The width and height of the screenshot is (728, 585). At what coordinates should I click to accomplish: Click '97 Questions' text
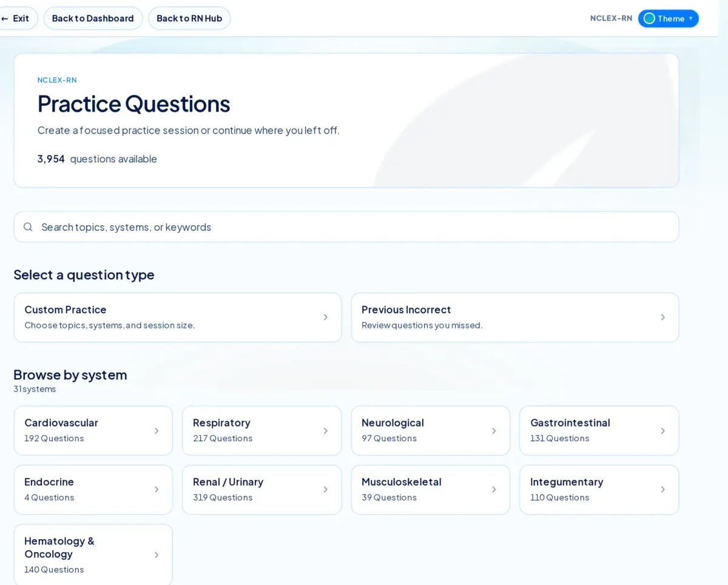(389, 438)
